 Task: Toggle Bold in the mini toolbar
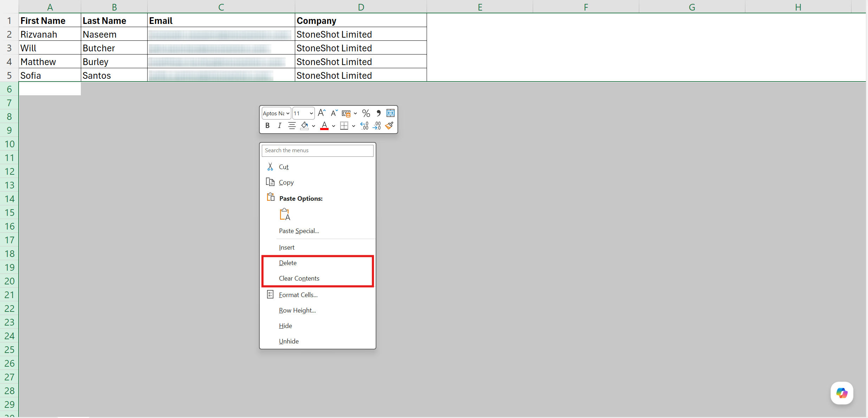point(267,126)
